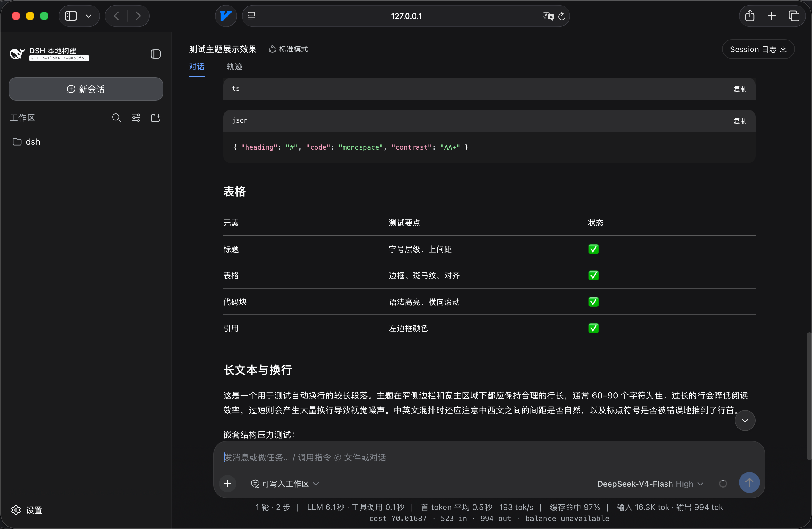Click the 缓存命中 97% status entry

[575, 508]
